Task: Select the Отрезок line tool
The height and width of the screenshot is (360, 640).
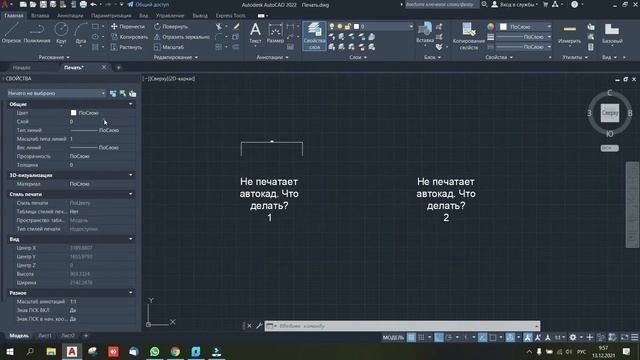Action: coord(11,33)
